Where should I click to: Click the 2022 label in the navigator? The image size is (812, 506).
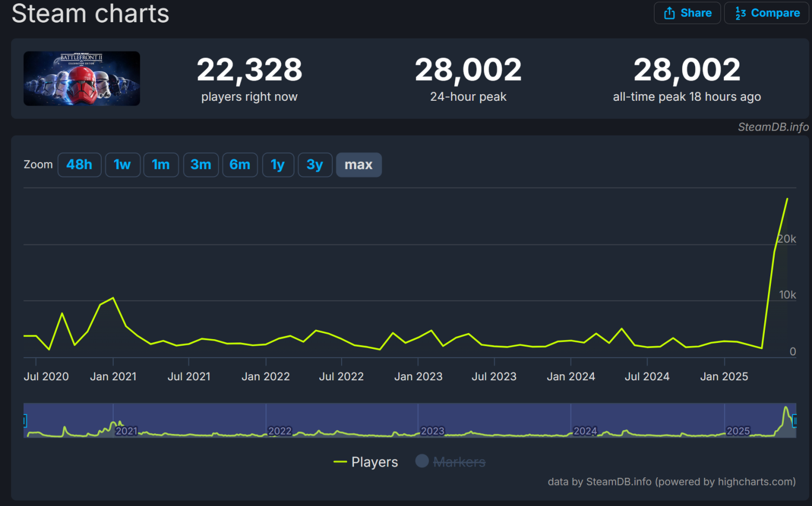280,431
